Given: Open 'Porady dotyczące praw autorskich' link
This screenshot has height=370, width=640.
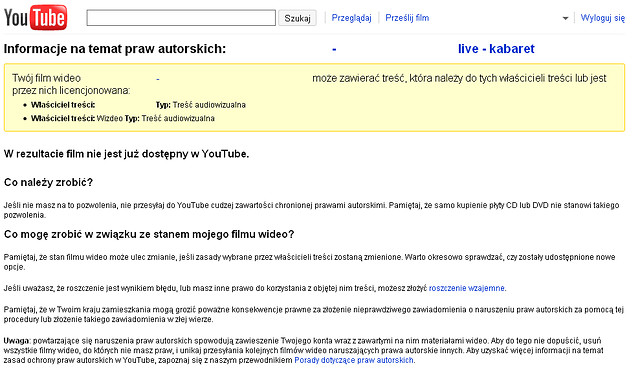Looking at the screenshot, I should 354,360.
